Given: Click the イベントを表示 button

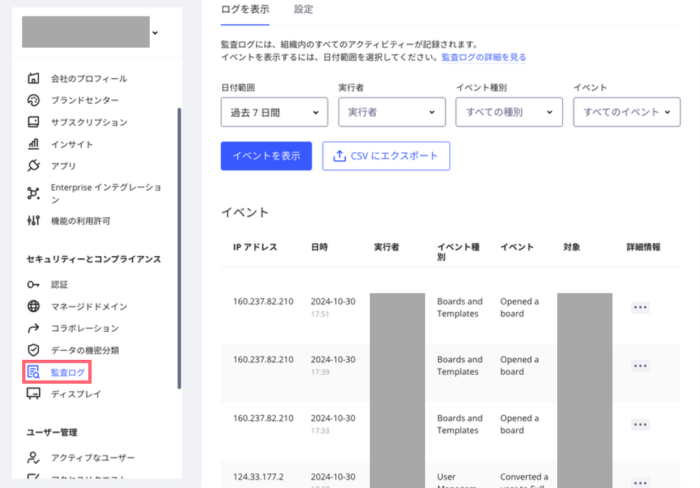Looking at the screenshot, I should click(266, 155).
